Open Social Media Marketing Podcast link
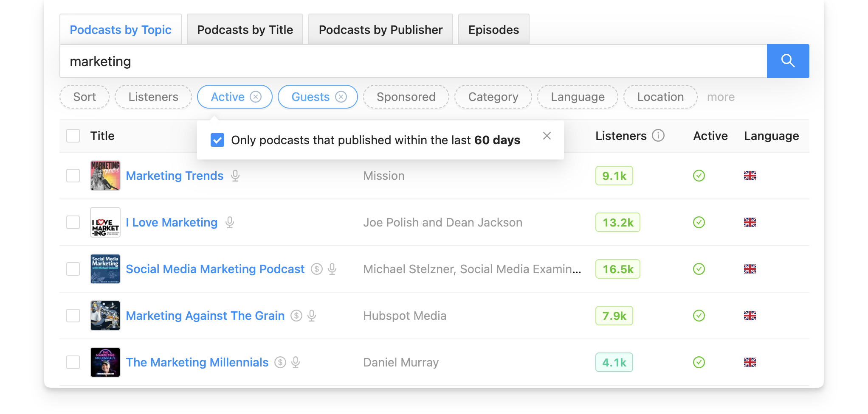The width and height of the screenshot is (868, 414). pos(215,269)
